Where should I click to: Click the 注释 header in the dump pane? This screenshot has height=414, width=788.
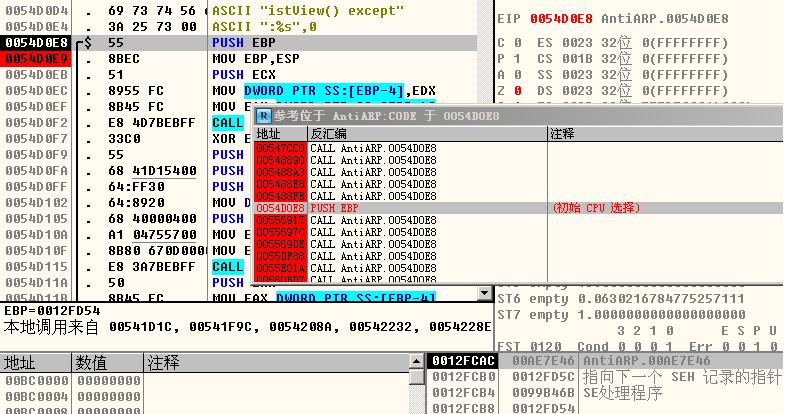(277, 362)
